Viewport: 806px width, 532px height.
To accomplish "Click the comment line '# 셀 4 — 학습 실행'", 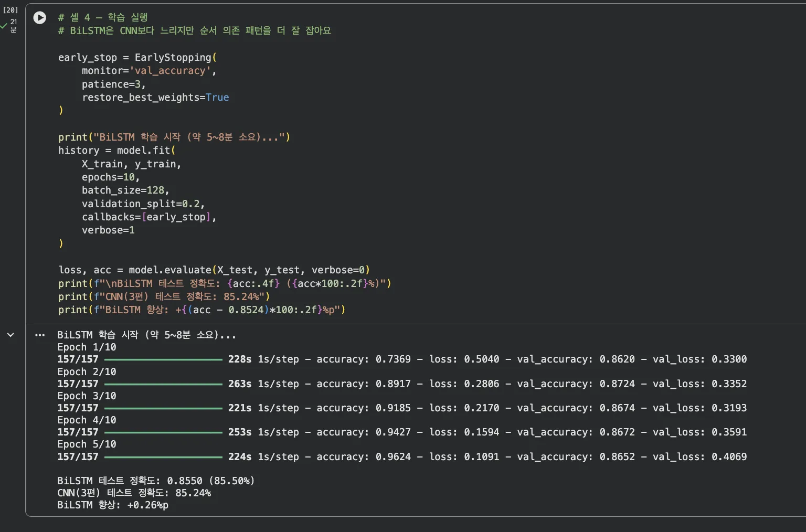I will (103, 17).
